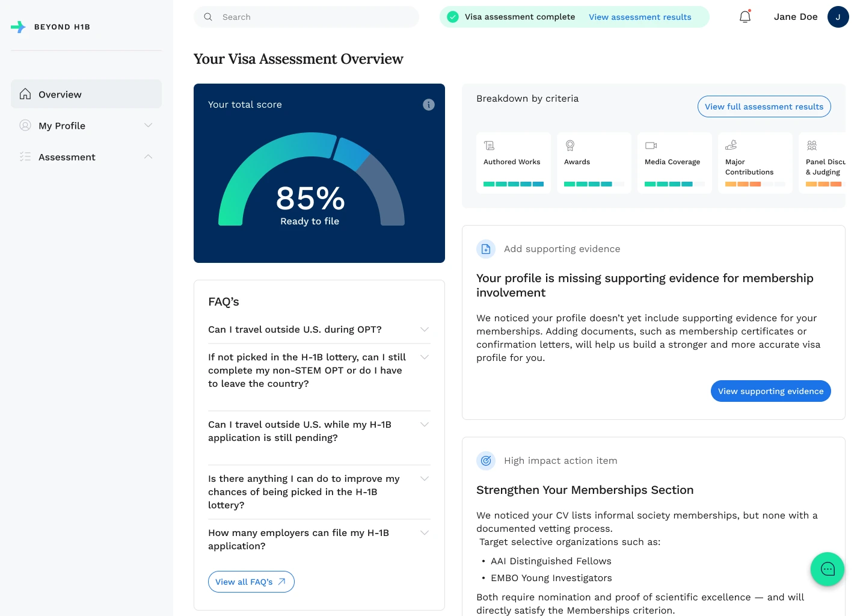Image resolution: width=866 pixels, height=616 pixels.
Task: Click into the Search field
Action: point(313,17)
